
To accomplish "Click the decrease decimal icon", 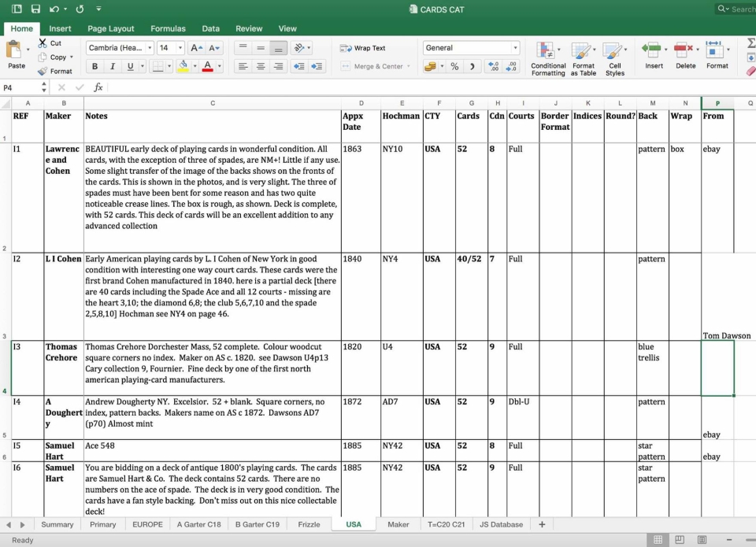I will (512, 66).
